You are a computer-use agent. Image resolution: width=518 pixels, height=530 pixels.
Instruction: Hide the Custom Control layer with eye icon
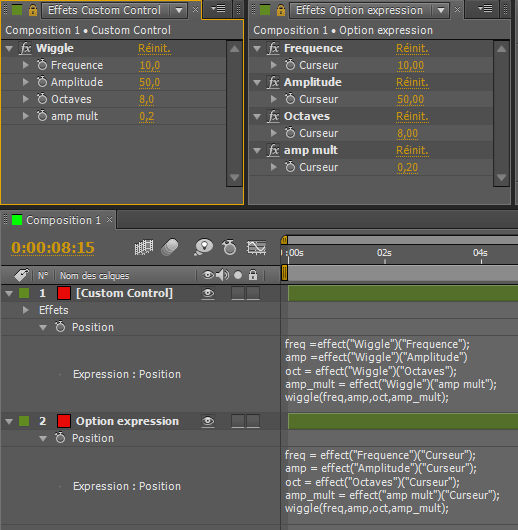208,293
